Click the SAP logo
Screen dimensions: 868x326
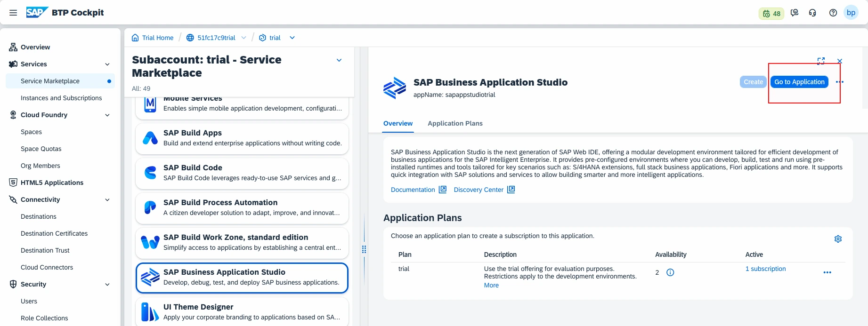37,12
